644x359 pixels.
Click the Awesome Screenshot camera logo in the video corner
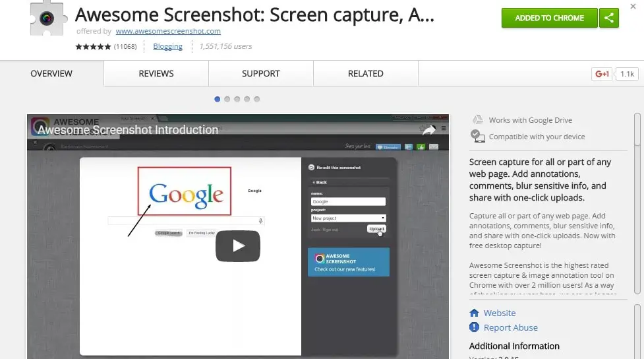point(40,126)
